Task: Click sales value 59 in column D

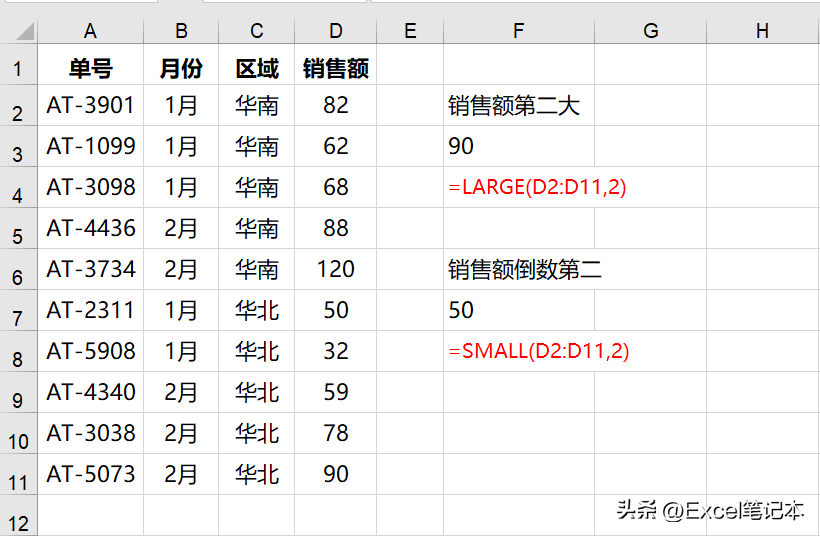Action: click(335, 393)
